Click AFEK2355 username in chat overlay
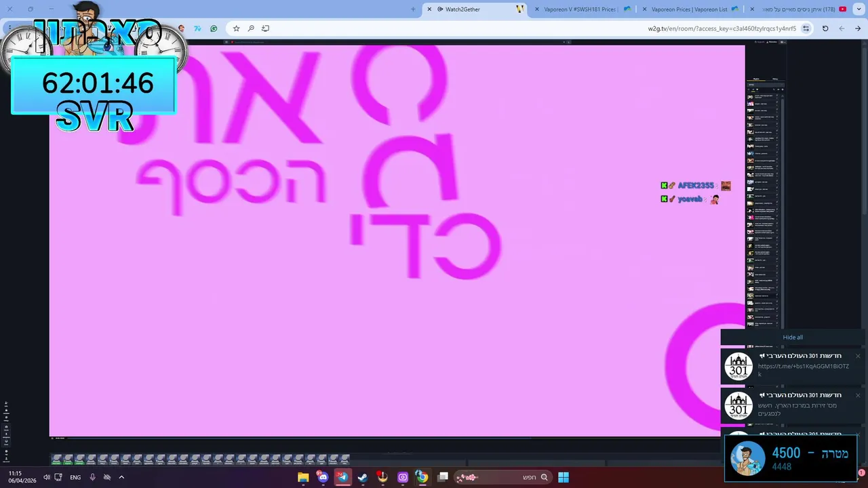 point(696,186)
